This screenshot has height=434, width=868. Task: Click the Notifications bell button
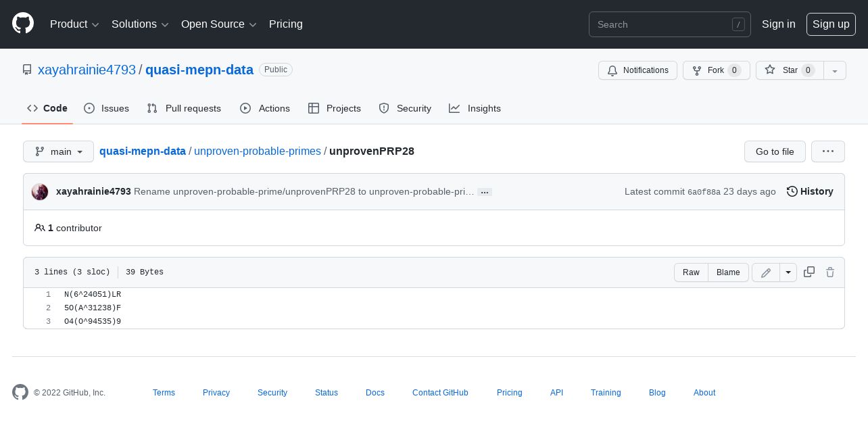tap(637, 70)
